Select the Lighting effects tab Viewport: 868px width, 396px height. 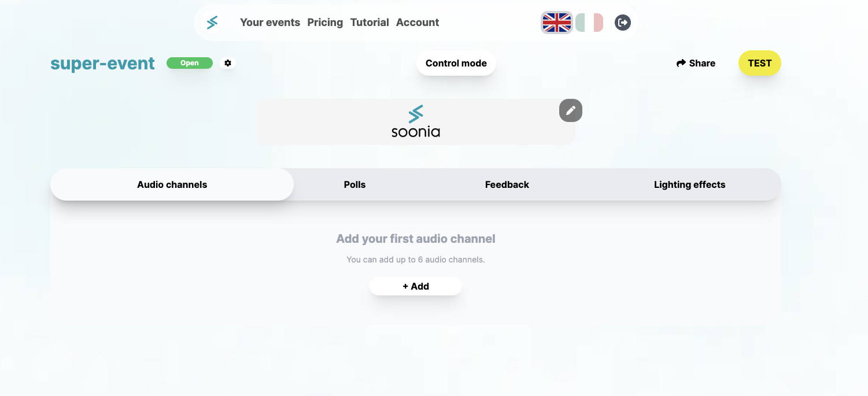(x=690, y=184)
